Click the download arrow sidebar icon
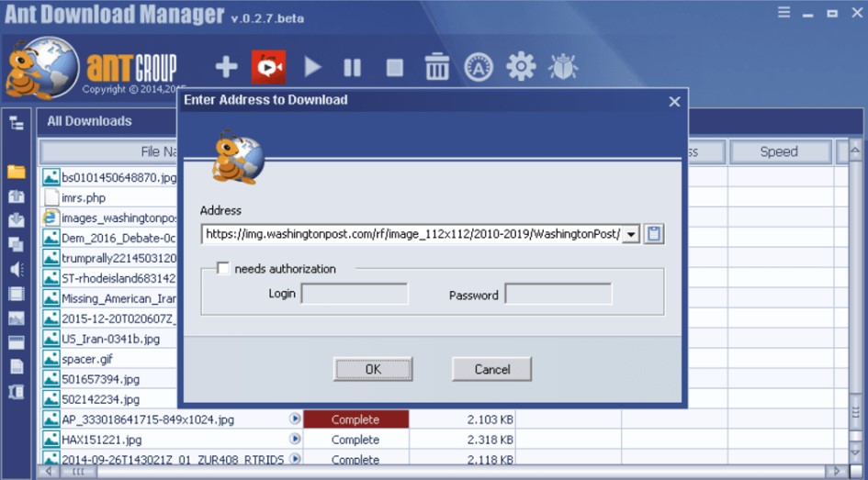This screenshot has width=868, height=480. pyautogui.click(x=16, y=220)
